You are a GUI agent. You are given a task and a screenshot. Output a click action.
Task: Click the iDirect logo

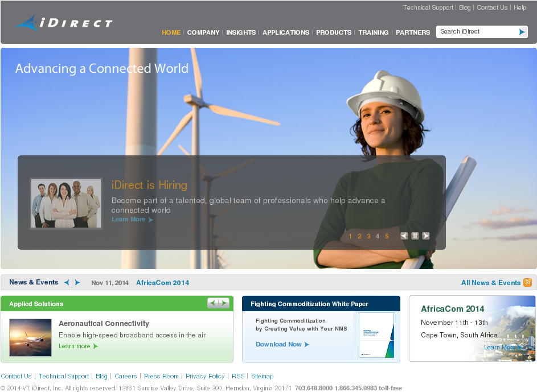63,23
